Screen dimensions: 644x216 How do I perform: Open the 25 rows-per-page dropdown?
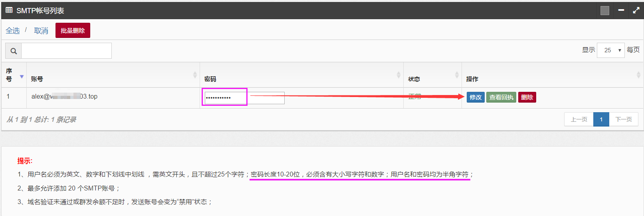[x=610, y=50]
